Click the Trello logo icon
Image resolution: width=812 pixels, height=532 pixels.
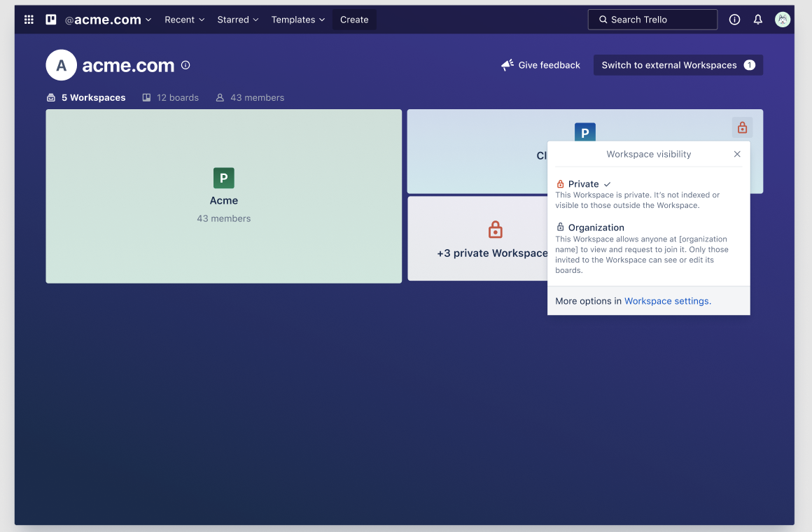[x=50, y=20]
